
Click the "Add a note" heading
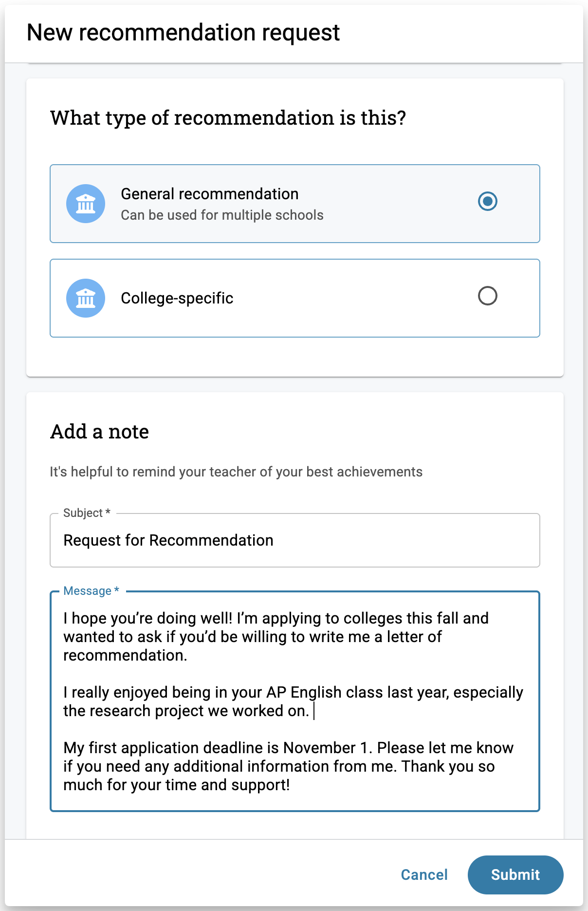click(100, 432)
